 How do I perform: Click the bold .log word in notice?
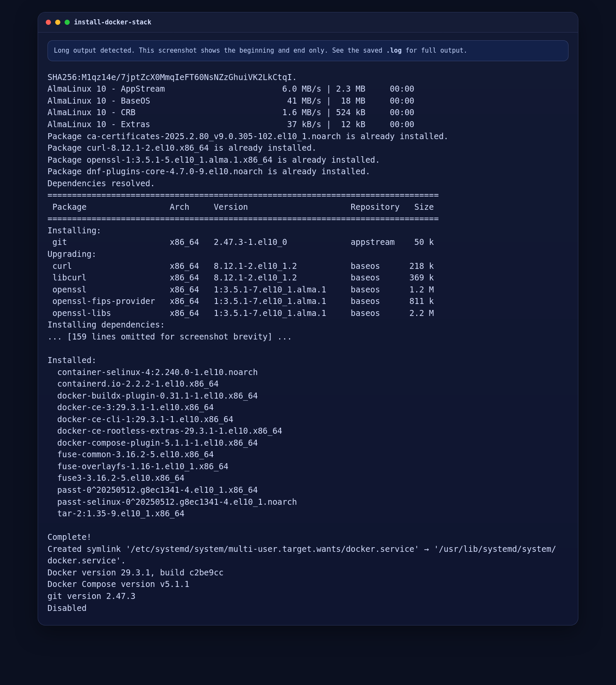pyautogui.click(x=394, y=51)
